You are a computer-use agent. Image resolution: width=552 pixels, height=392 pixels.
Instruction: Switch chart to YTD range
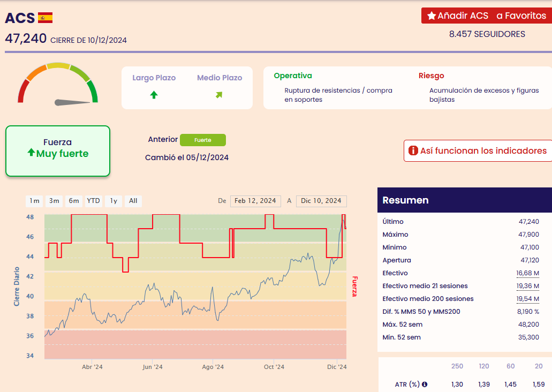click(x=94, y=201)
